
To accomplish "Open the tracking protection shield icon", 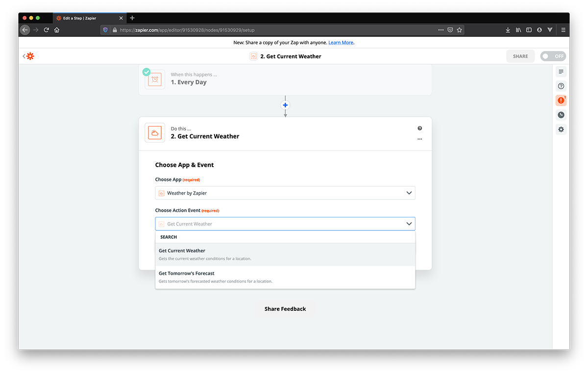I will [x=105, y=30].
